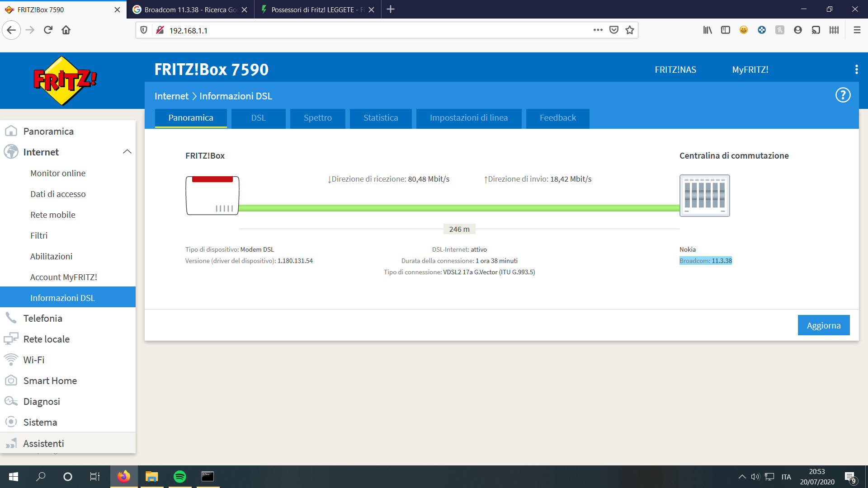Viewport: 868px width, 488px height.
Task: Open Spotify from the taskbar
Action: point(179,477)
